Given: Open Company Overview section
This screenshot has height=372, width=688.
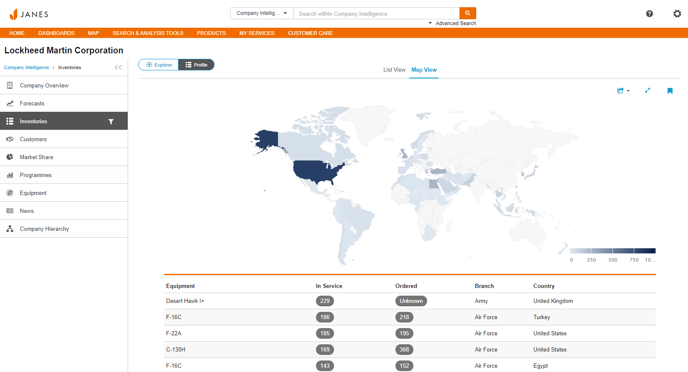Looking at the screenshot, I should click(x=64, y=86).
